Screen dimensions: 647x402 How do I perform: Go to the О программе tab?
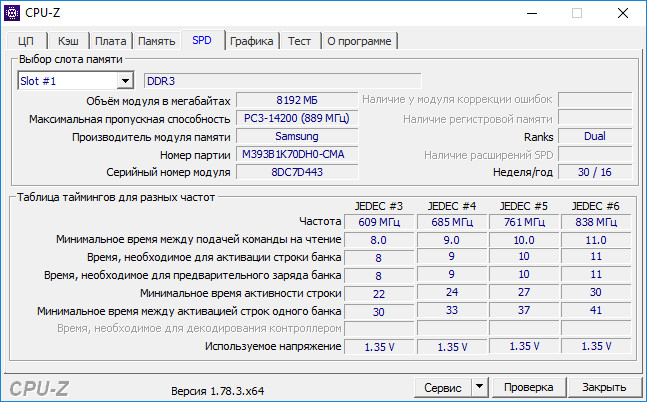pyautogui.click(x=359, y=41)
